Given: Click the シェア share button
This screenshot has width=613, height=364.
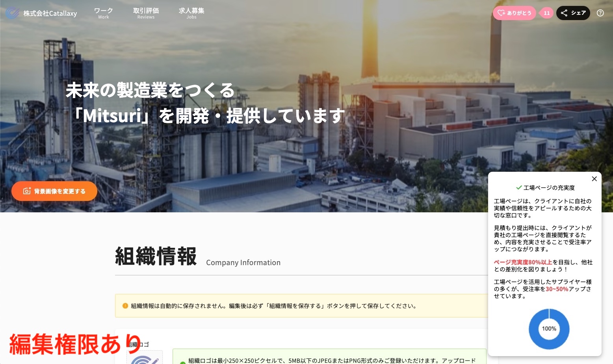Looking at the screenshot, I should pyautogui.click(x=573, y=13).
